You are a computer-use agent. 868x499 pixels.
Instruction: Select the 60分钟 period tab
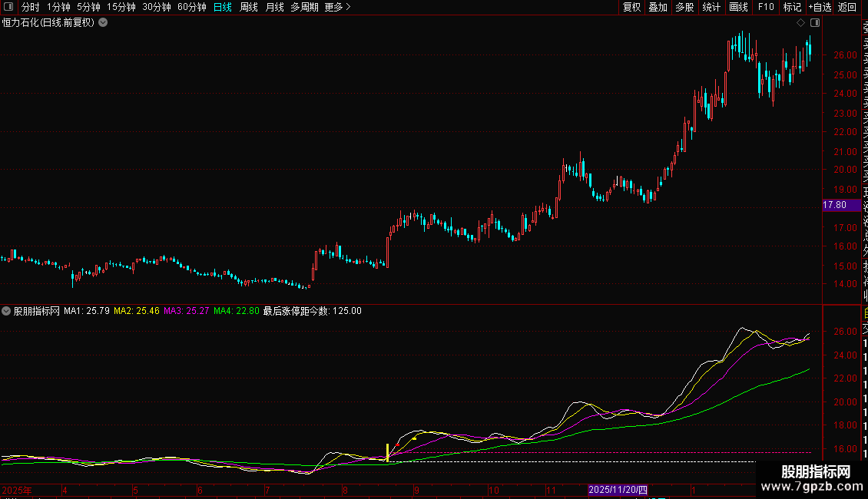point(191,7)
